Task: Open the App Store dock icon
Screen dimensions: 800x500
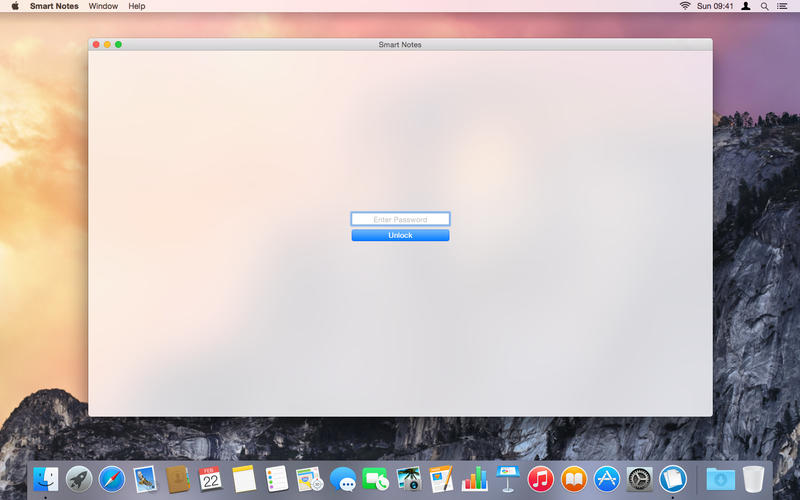Action: [x=606, y=479]
